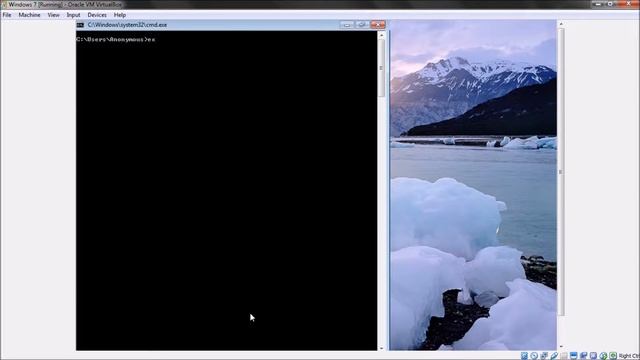640x360 pixels.
Task: Click the cmd.exe window title bar text
Action: point(127,25)
